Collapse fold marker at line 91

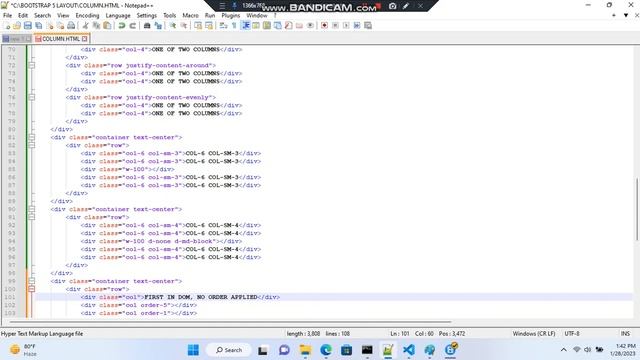pos(31,217)
